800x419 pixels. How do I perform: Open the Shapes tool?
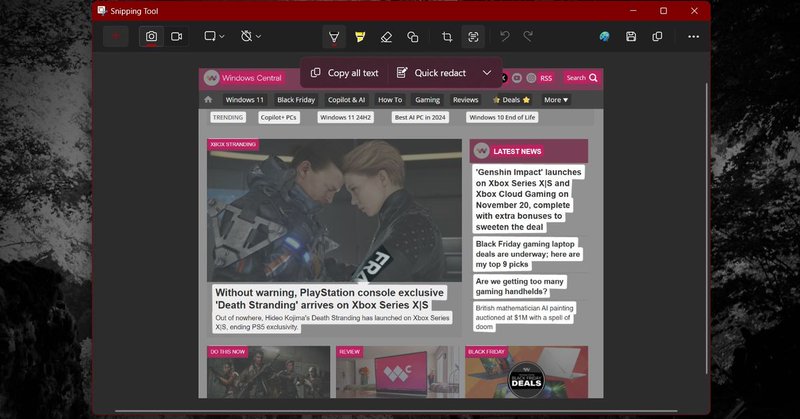coord(413,37)
